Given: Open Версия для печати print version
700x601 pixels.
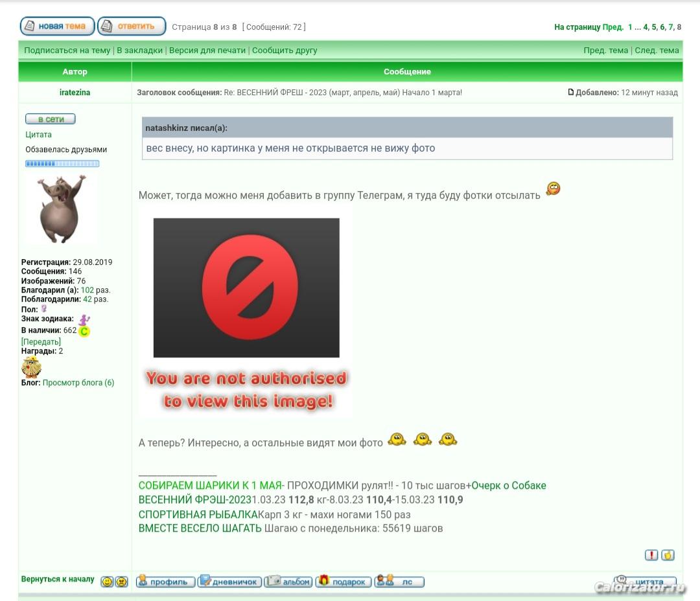Looking at the screenshot, I should coord(207,51).
